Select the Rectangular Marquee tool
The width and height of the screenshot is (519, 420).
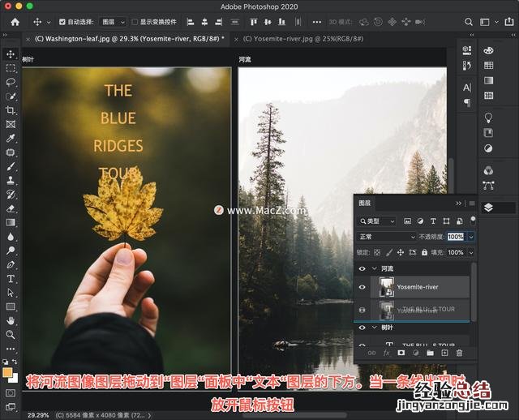click(11, 68)
